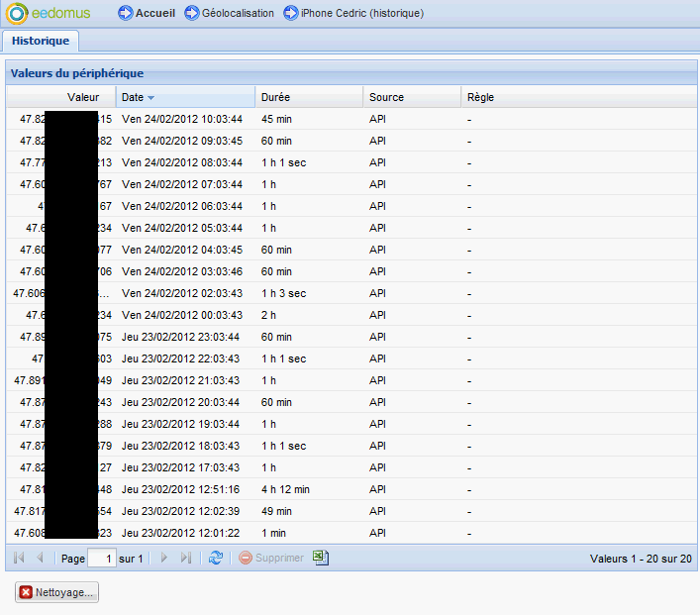Select row Ven 24/02/2012 06:03:44
The height and width of the screenshot is (615, 700).
coord(351,206)
